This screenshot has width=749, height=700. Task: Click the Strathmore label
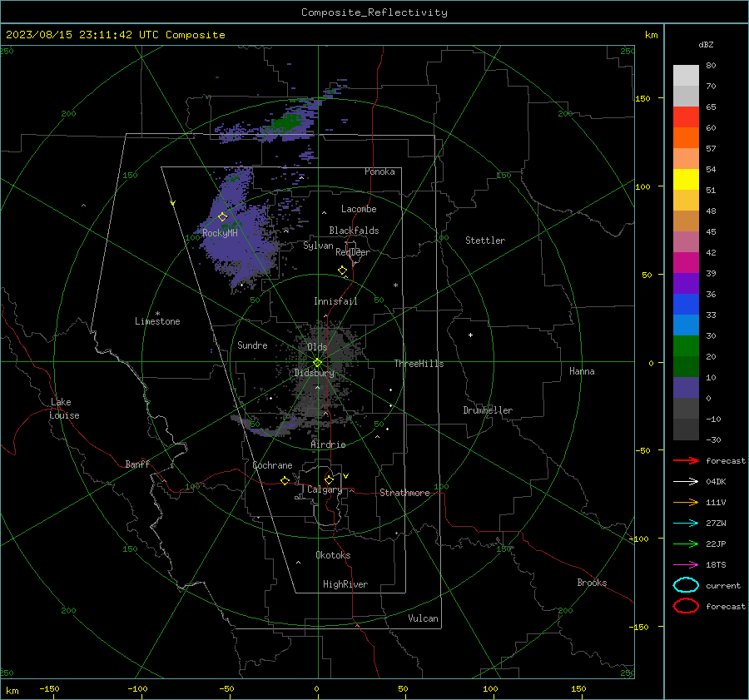coord(404,493)
